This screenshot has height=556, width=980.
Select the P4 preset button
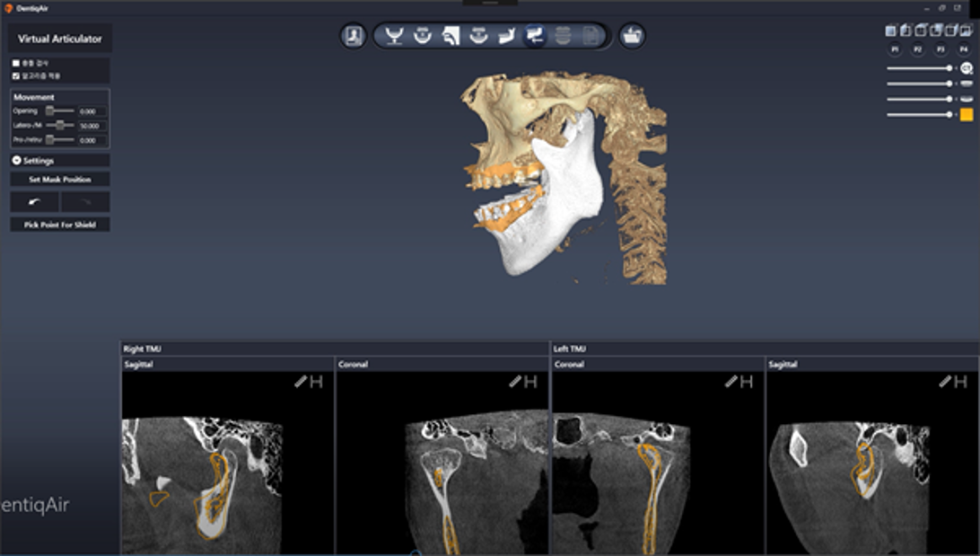tap(965, 49)
